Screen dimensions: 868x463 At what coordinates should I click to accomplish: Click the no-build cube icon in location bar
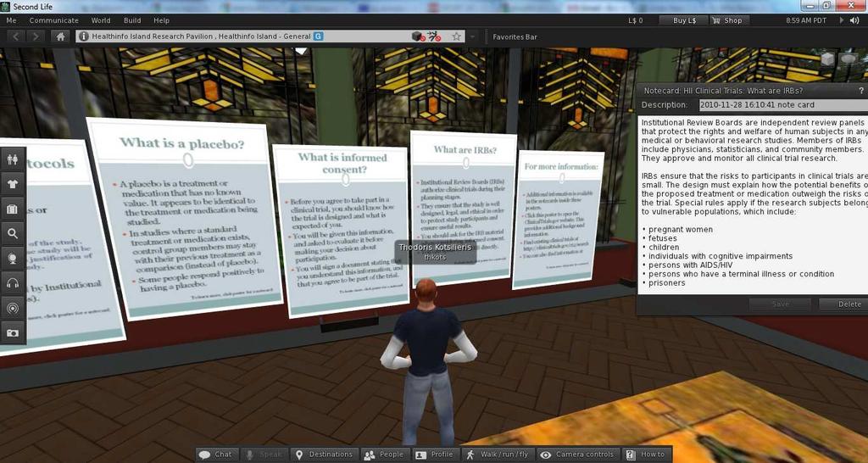[x=418, y=36]
